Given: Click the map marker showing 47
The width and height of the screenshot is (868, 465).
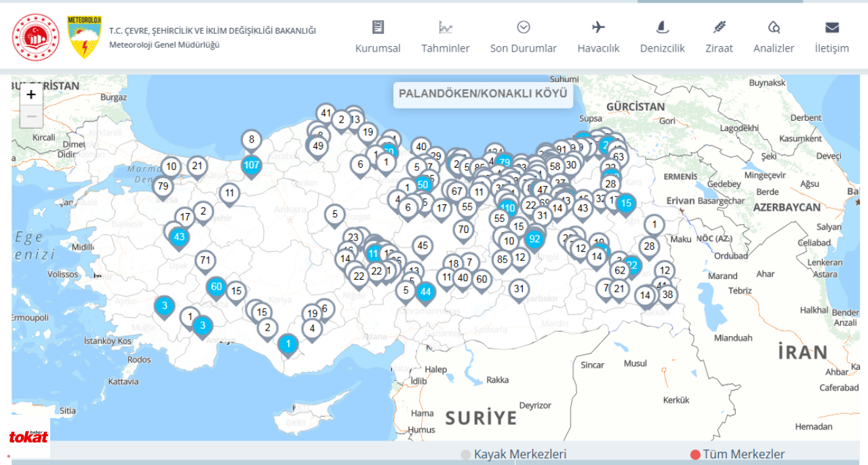Looking at the screenshot, I should [542, 190].
